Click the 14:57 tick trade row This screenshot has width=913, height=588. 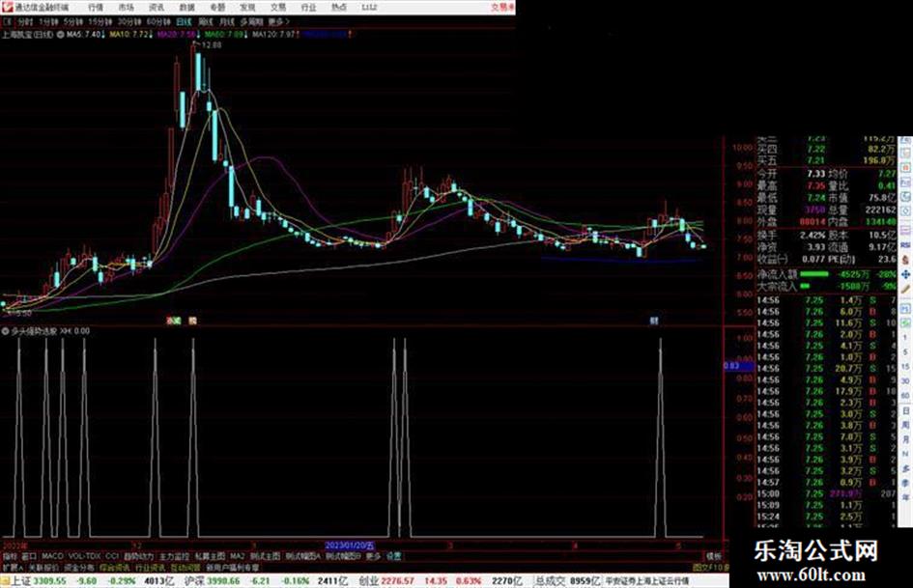pos(827,483)
